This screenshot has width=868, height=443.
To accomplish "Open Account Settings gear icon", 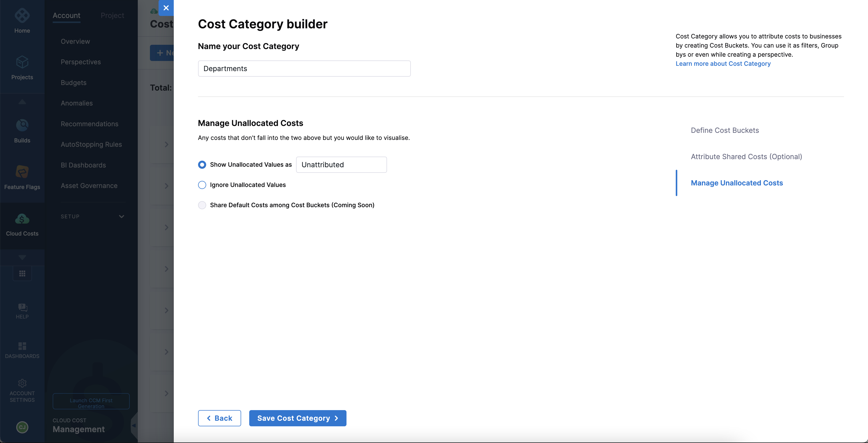I will point(22,383).
